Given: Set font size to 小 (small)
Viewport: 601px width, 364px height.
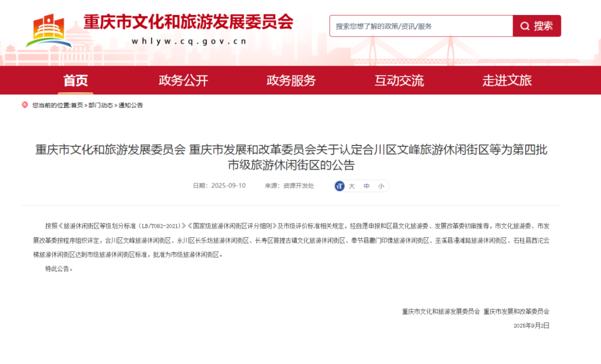Looking at the screenshot, I should click(x=381, y=186).
